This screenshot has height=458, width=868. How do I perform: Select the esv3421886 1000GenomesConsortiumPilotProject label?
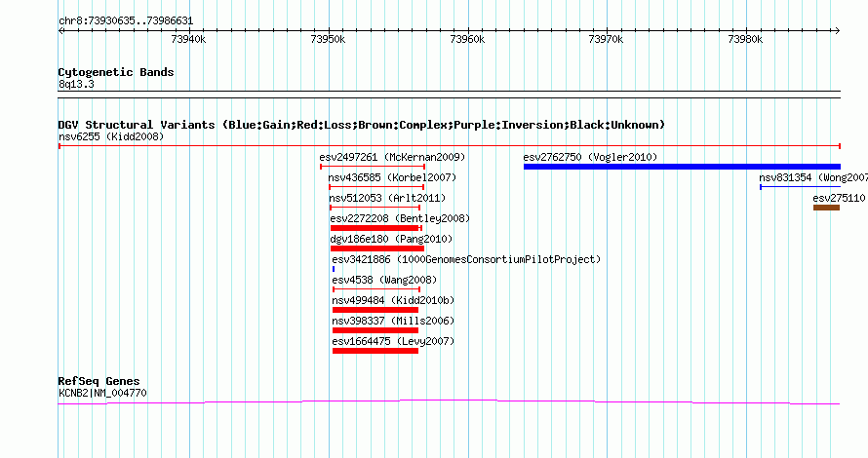(x=466, y=259)
